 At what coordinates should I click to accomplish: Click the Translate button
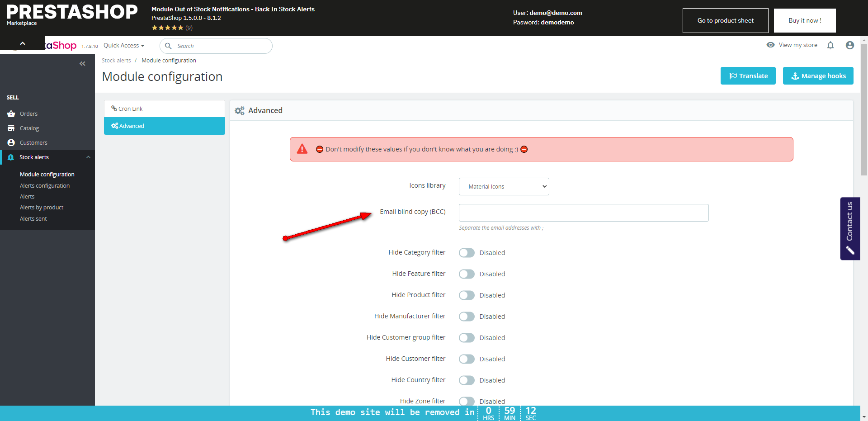[748, 76]
